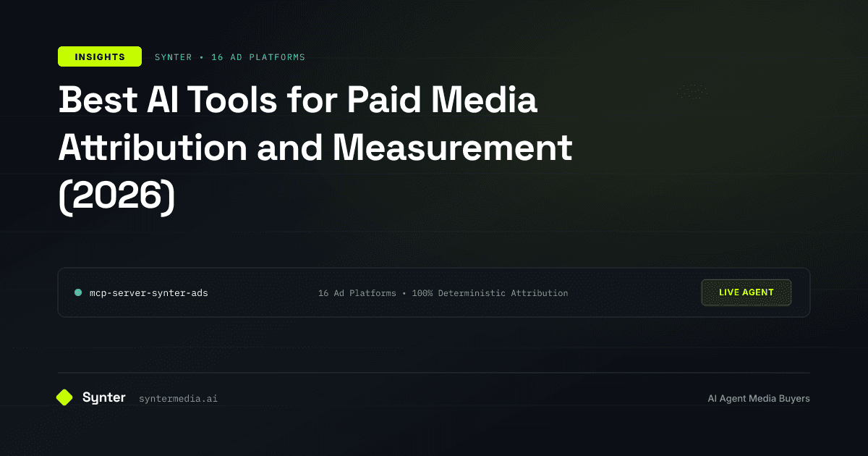The width and height of the screenshot is (868, 456).
Task: Click the Synter diamond logo icon
Action: pos(64,397)
